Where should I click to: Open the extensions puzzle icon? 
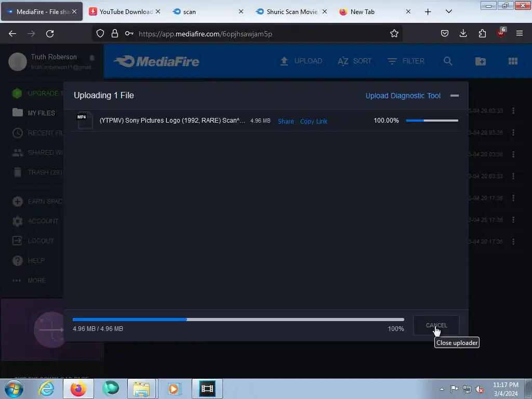tap(482, 34)
